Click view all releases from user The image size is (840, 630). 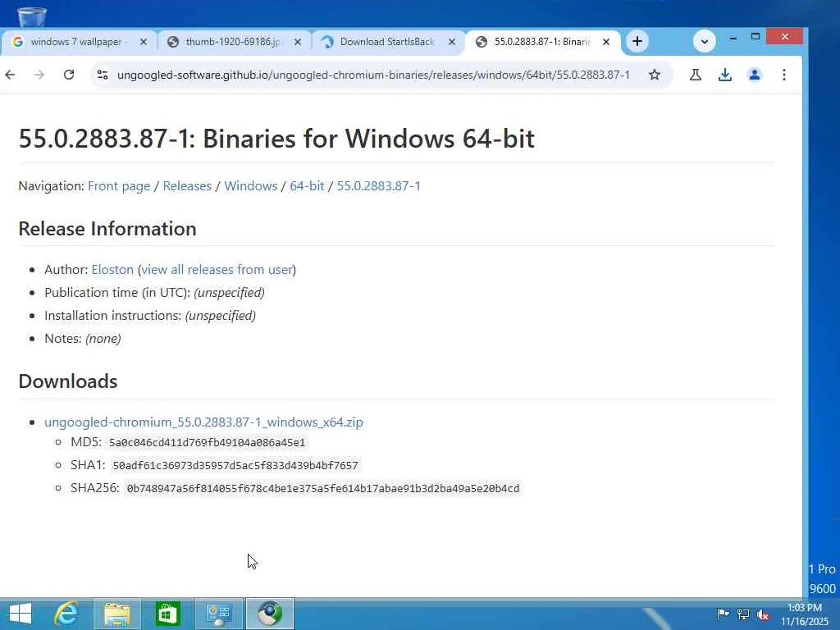click(217, 269)
